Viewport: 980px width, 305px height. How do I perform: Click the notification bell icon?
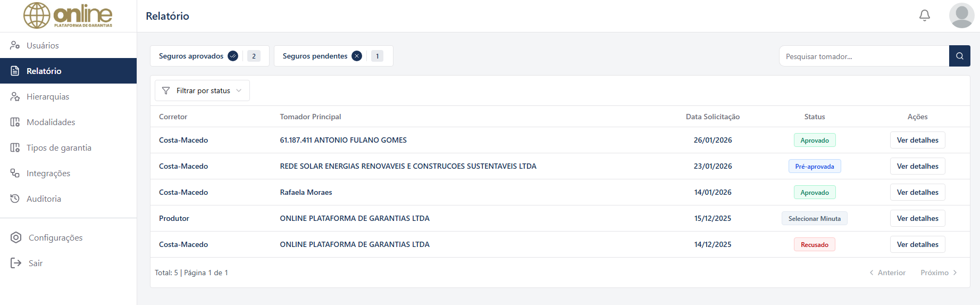click(x=925, y=15)
